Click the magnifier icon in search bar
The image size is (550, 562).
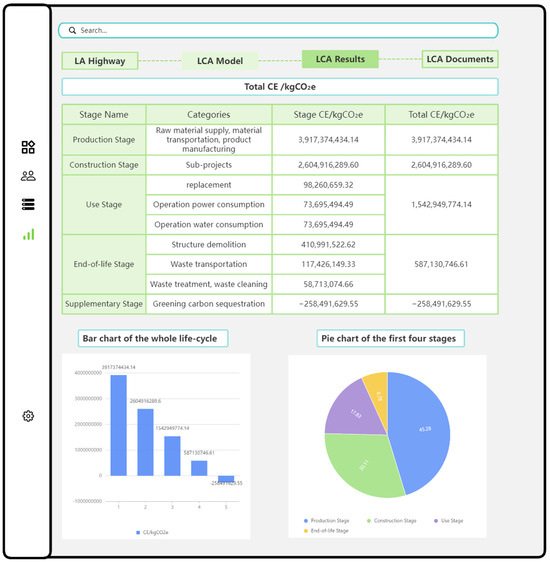click(x=72, y=30)
